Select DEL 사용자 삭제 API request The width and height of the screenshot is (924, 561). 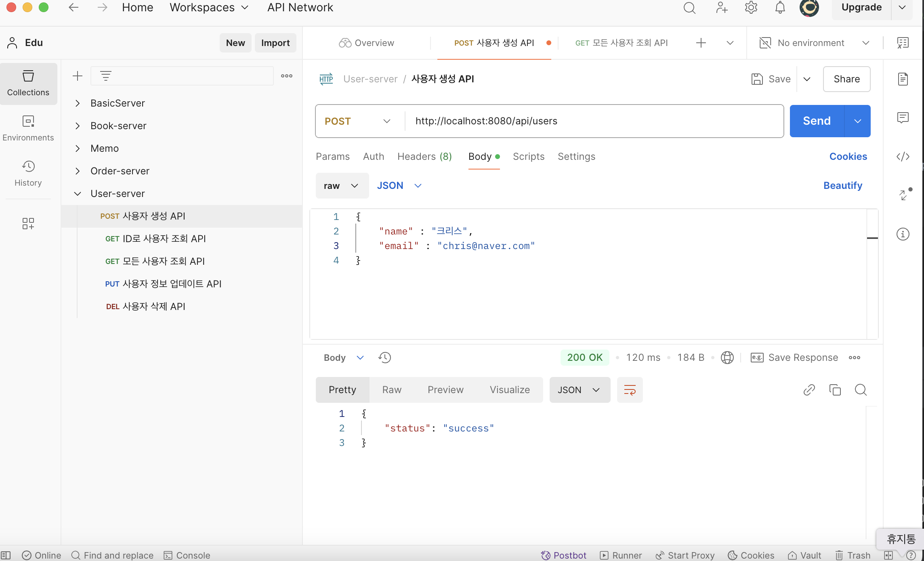tap(145, 307)
